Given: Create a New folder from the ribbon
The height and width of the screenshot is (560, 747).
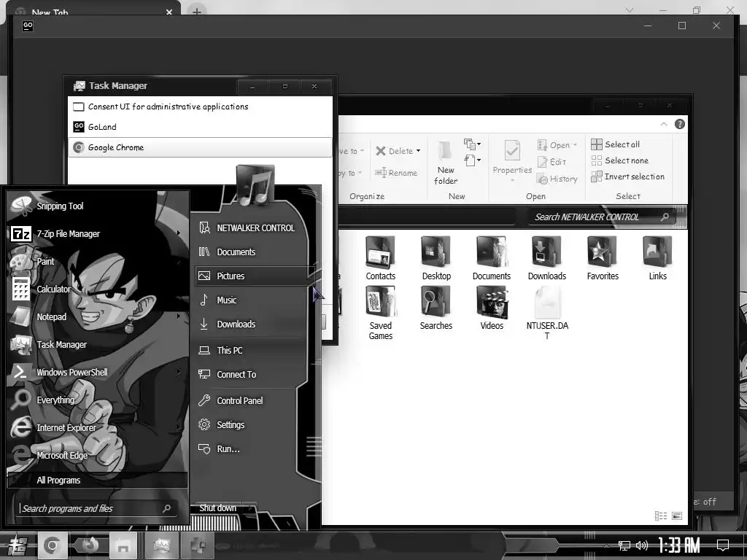Looking at the screenshot, I should click(446, 163).
